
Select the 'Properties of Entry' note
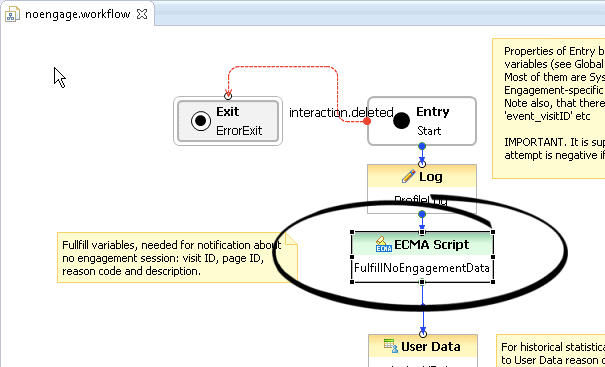pos(549,108)
